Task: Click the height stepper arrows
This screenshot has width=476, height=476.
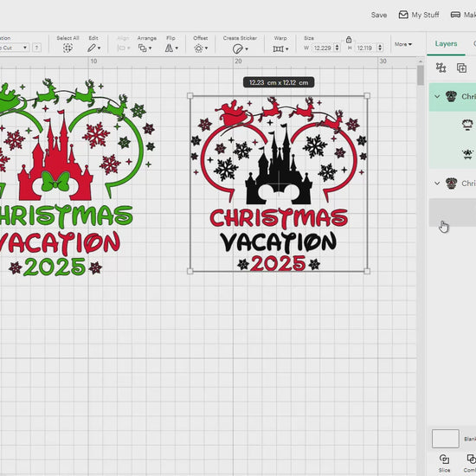Action: coord(380,48)
